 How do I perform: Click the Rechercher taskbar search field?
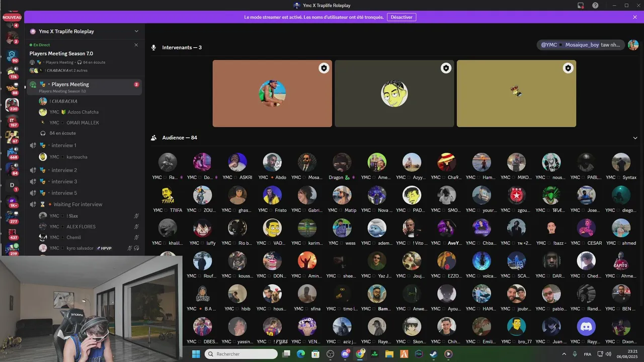point(241,354)
